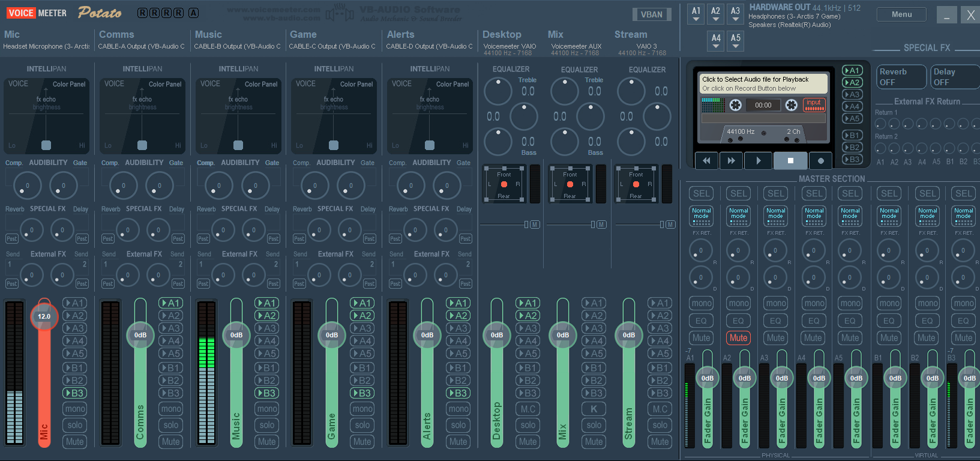
Task: Open the VBAN panel
Action: coord(652,14)
